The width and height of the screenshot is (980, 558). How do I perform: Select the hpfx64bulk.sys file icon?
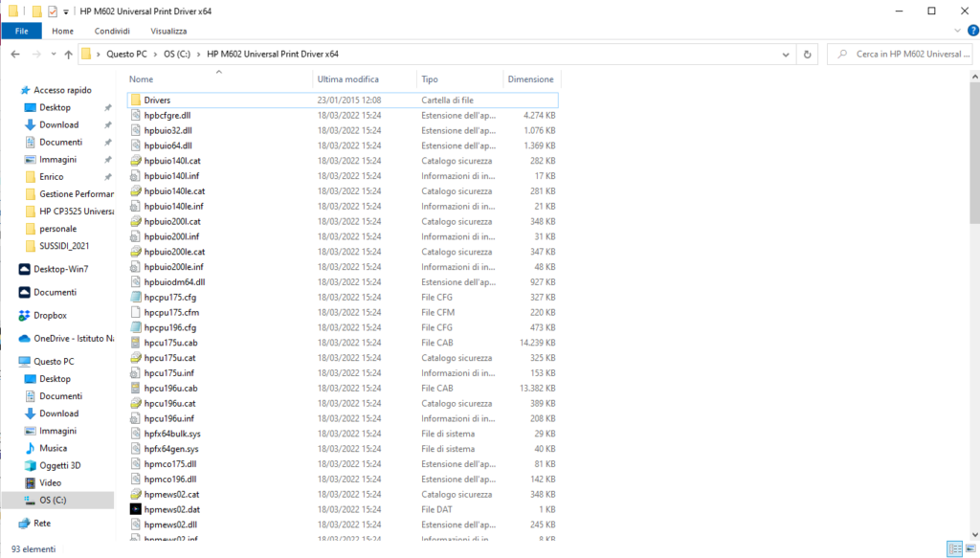136,434
